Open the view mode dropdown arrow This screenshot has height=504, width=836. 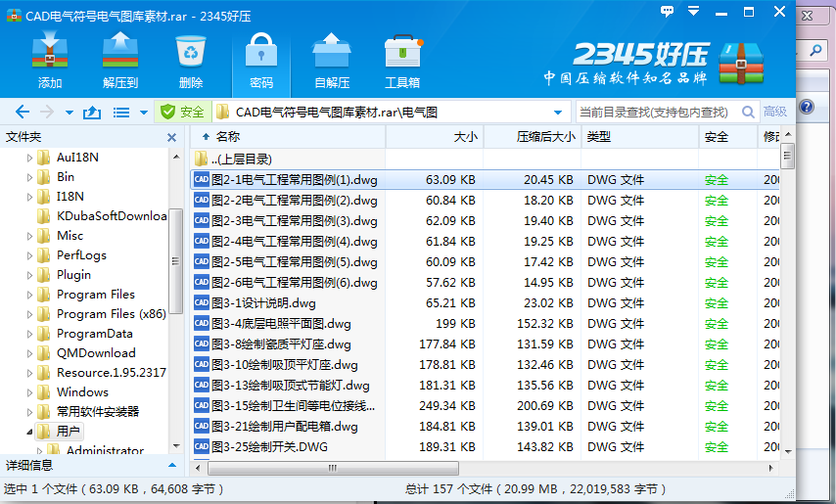pyautogui.click(x=144, y=113)
